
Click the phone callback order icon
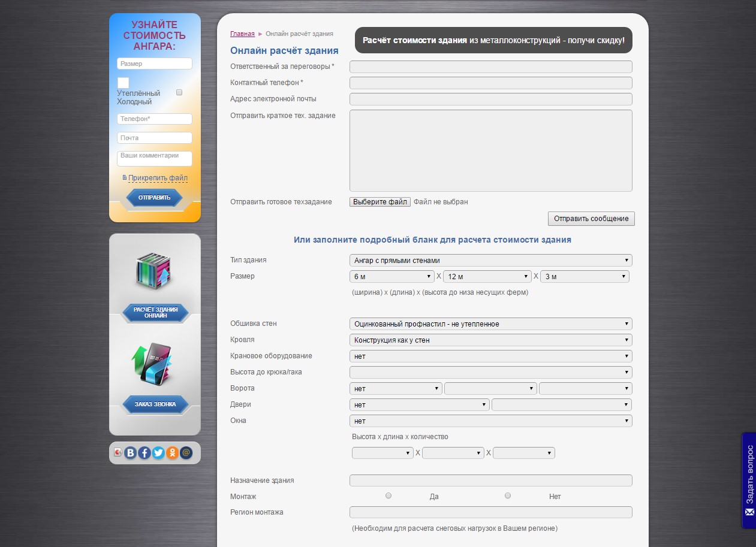pos(154,364)
